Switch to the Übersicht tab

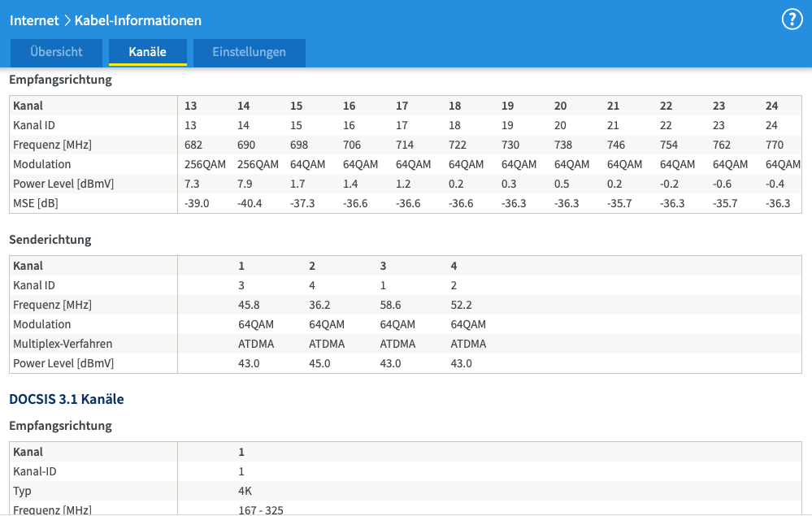pyautogui.click(x=56, y=52)
